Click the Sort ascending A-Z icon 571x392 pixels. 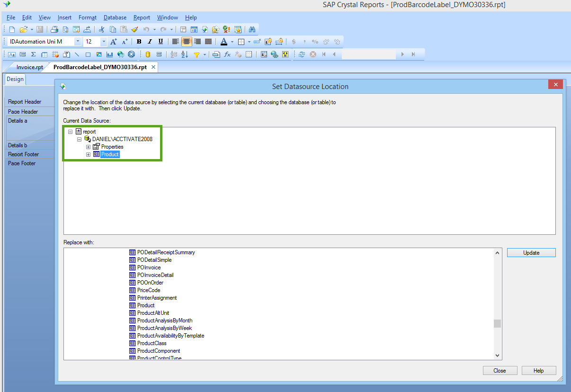click(185, 54)
